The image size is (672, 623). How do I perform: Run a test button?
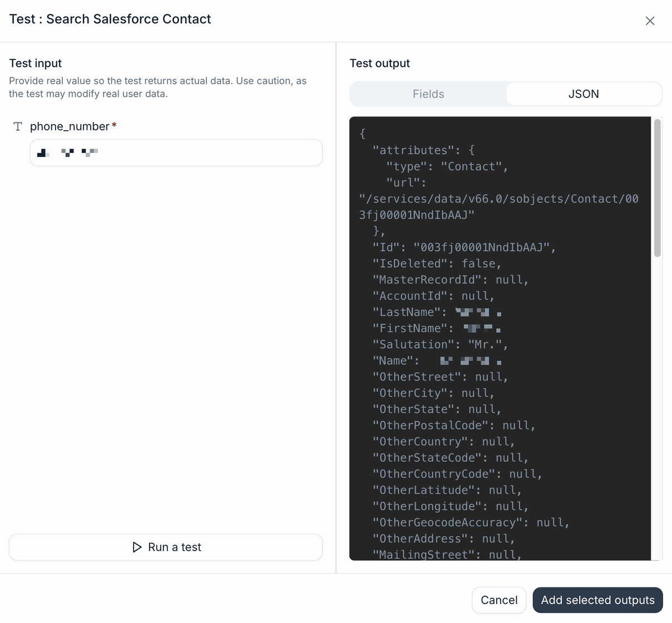pos(166,547)
